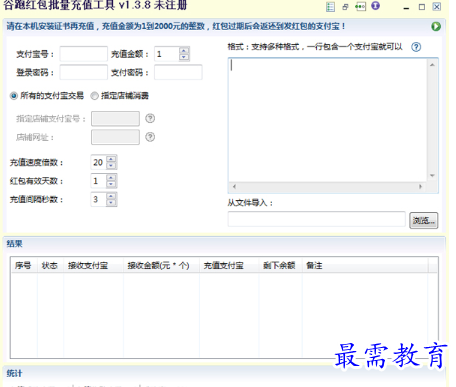Click the 接收支付宝 column header
This screenshot has height=387, width=456.
pos(93,265)
